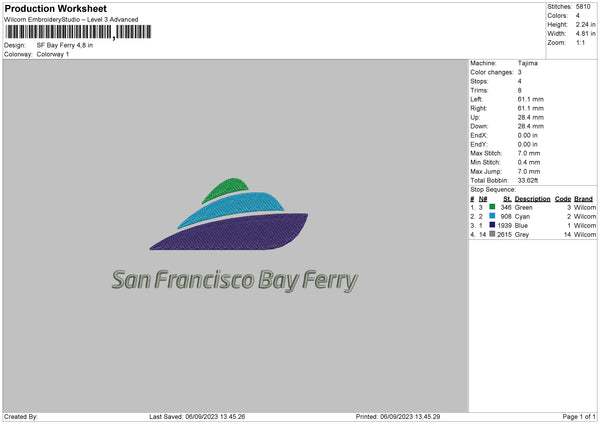Click the 'Description' column header

(532, 199)
